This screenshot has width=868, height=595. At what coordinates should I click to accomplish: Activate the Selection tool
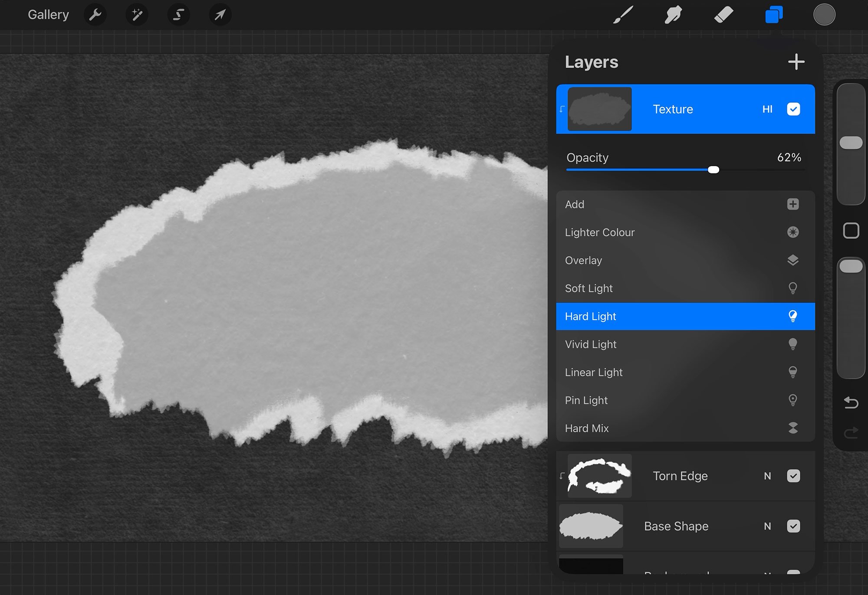point(178,15)
